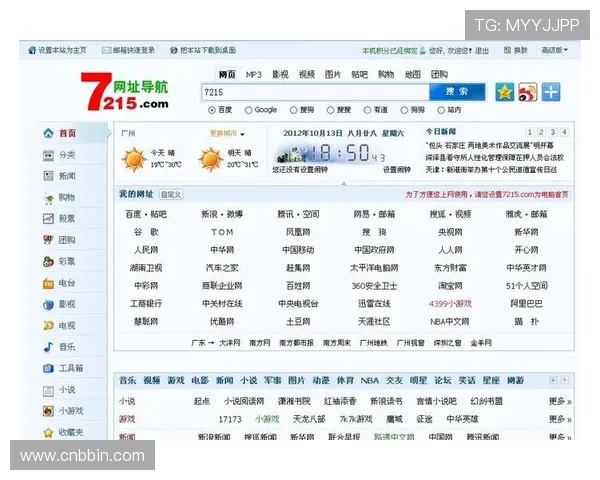Select the Google search engine radio
600x480 pixels.
pyautogui.click(x=248, y=110)
